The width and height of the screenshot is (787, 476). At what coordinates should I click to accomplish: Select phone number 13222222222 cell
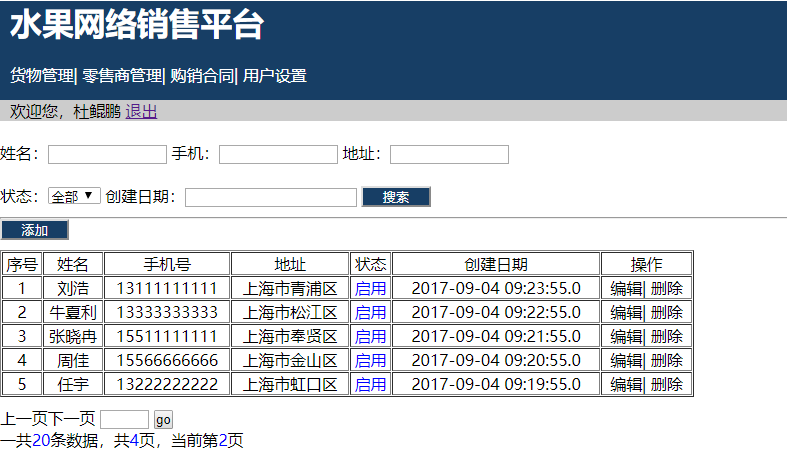(167, 385)
